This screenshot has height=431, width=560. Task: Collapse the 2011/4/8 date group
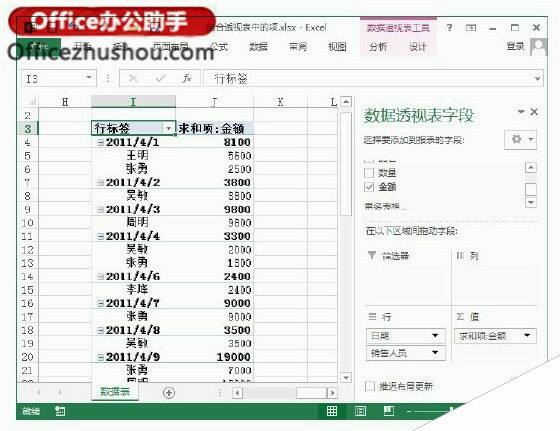[101, 330]
